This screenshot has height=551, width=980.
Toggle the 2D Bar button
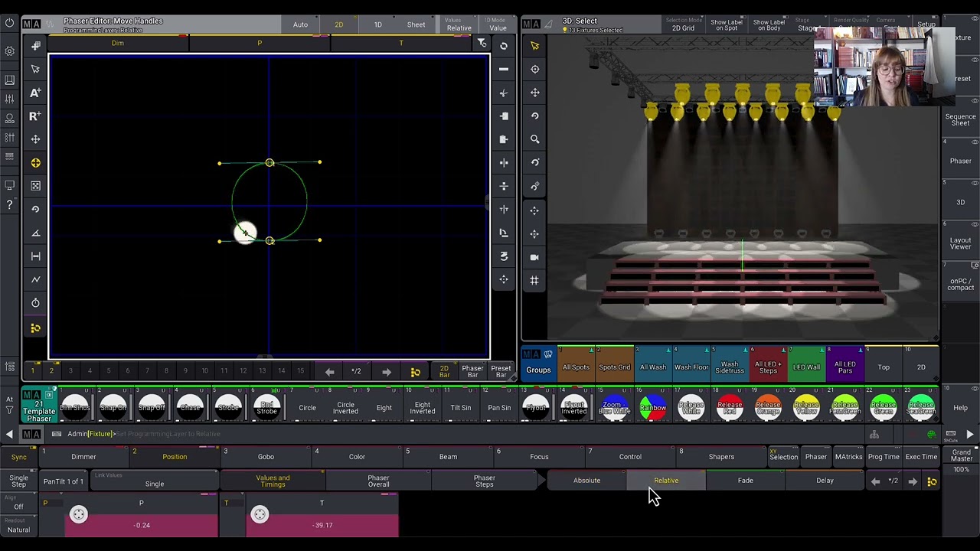tap(444, 371)
